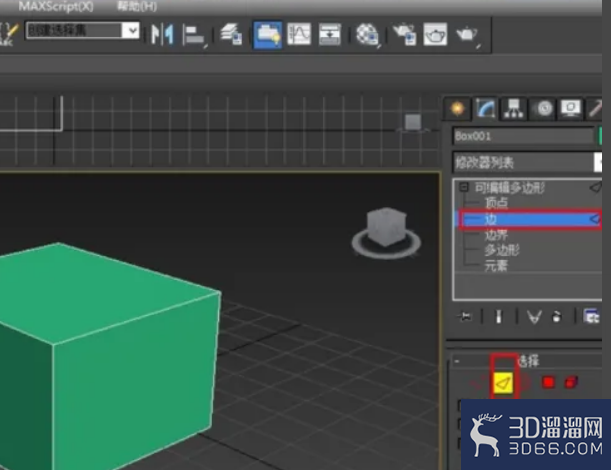The image size is (611, 470).
Task: Click the object color swatch beside Box001
Action: pos(600,136)
